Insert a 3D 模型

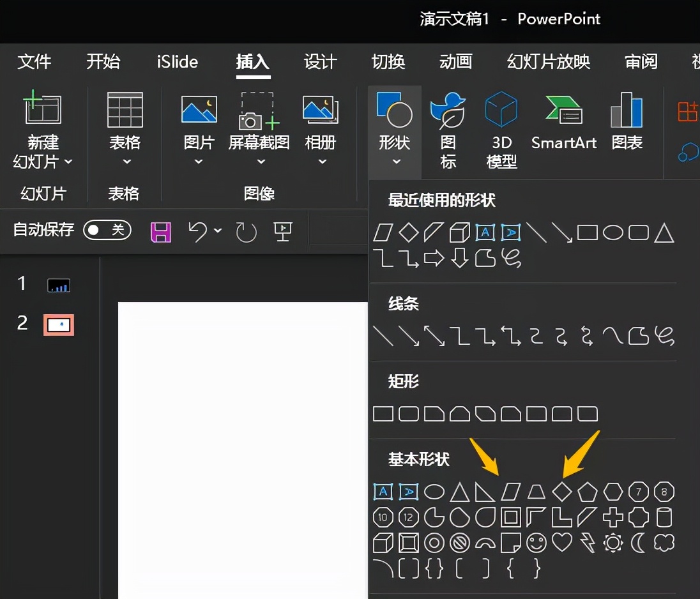(x=501, y=130)
